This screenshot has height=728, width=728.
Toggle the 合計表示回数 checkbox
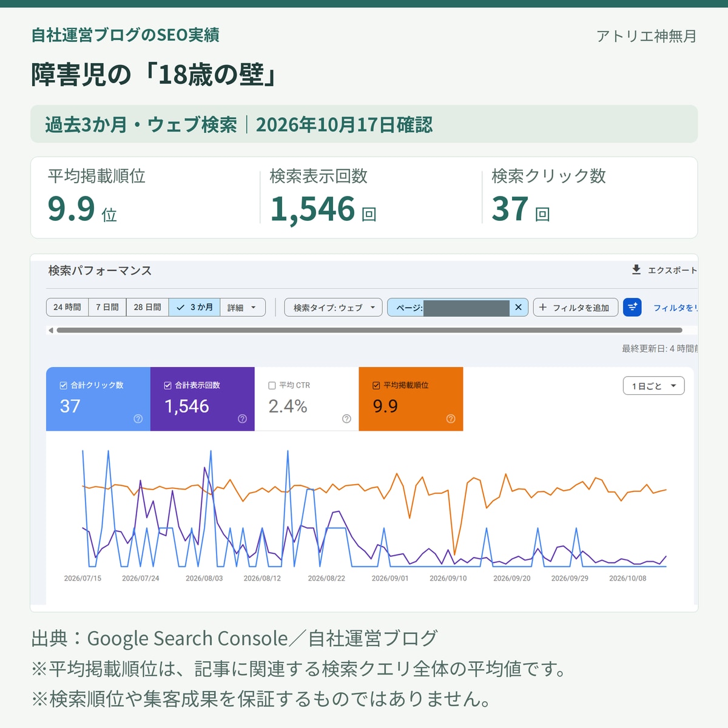pyautogui.click(x=167, y=385)
